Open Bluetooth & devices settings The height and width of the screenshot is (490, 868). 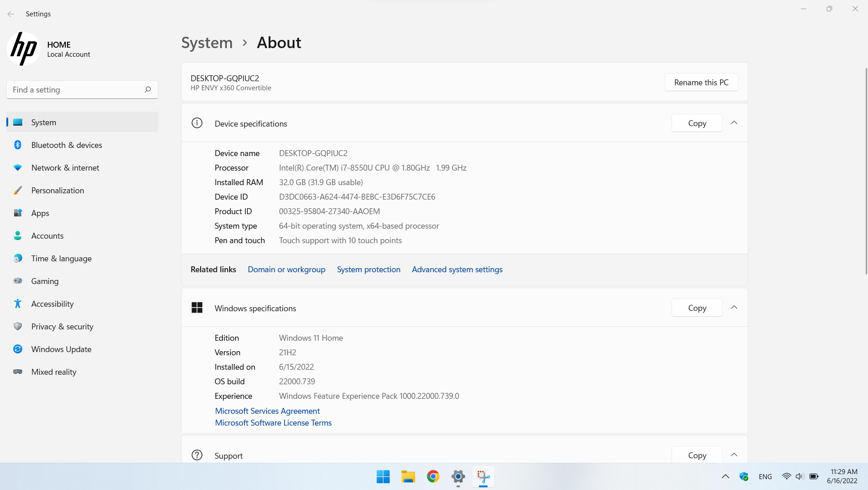(83, 145)
